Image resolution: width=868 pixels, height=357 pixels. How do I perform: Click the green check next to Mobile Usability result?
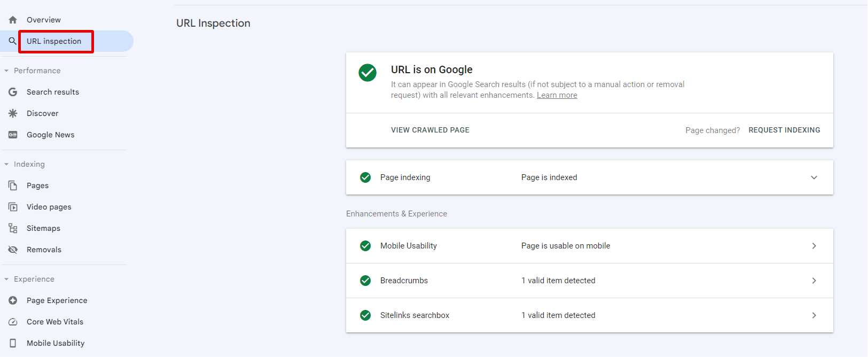tap(365, 246)
